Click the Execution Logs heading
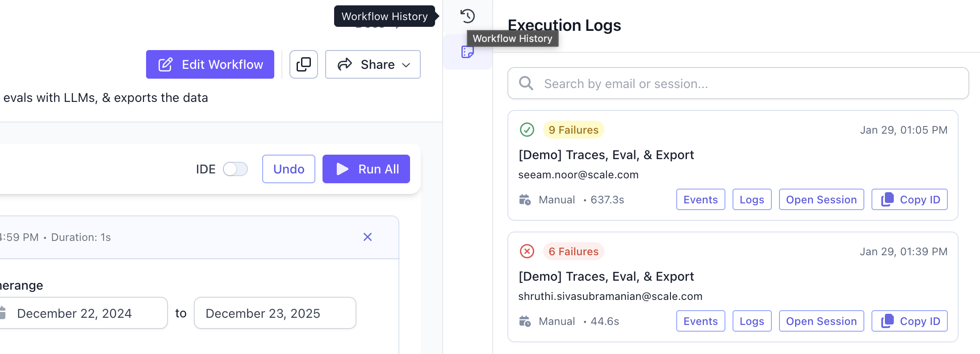This screenshot has width=980, height=354. [x=564, y=25]
